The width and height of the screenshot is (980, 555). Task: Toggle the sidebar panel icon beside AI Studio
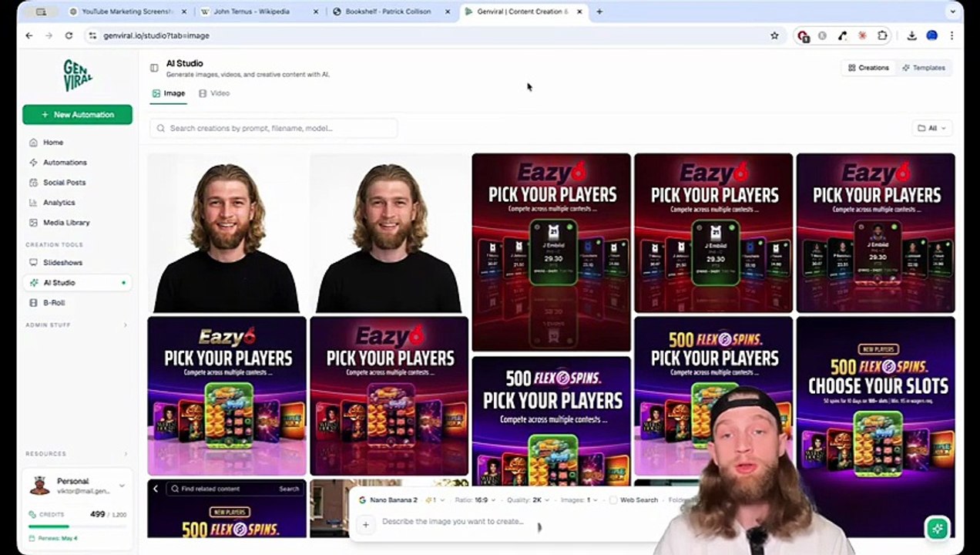coord(154,68)
